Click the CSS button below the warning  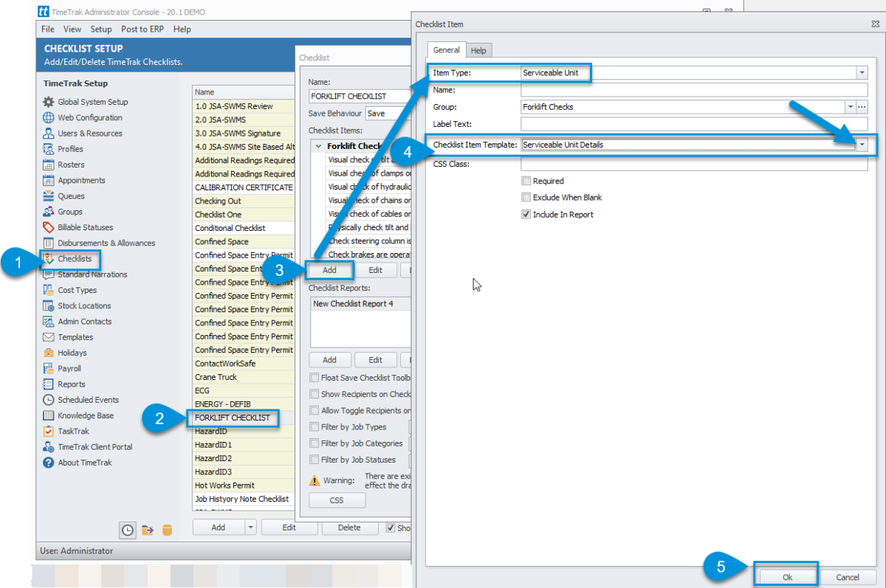[x=337, y=500]
